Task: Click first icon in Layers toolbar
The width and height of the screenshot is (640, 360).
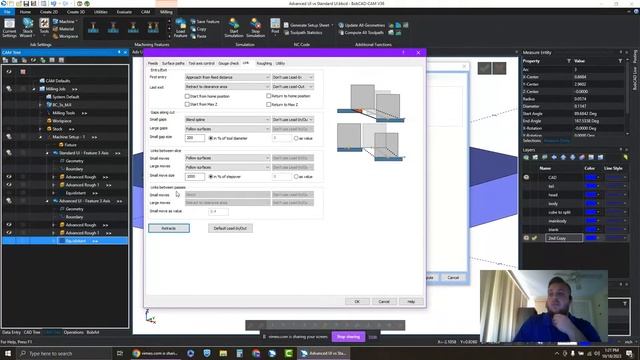Action: [x=527, y=157]
